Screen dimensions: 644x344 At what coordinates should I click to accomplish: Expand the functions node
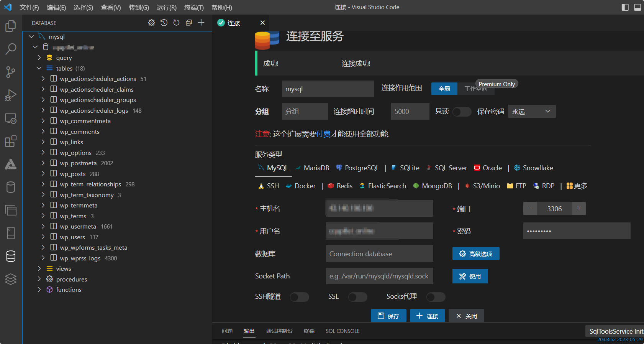[x=39, y=290]
